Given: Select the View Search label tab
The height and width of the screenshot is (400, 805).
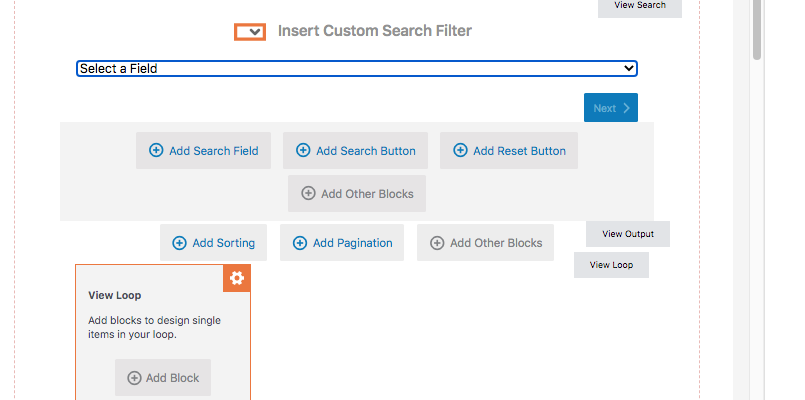Looking at the screenshot, I should (x=639, y=6).
